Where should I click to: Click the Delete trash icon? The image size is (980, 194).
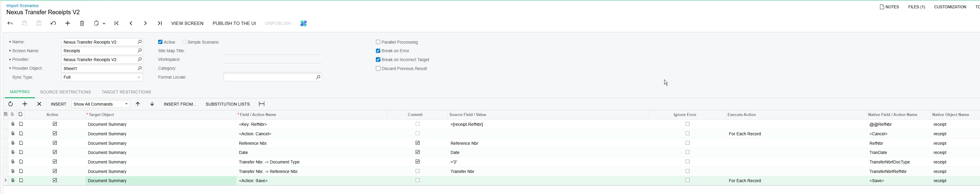(82, 23)
